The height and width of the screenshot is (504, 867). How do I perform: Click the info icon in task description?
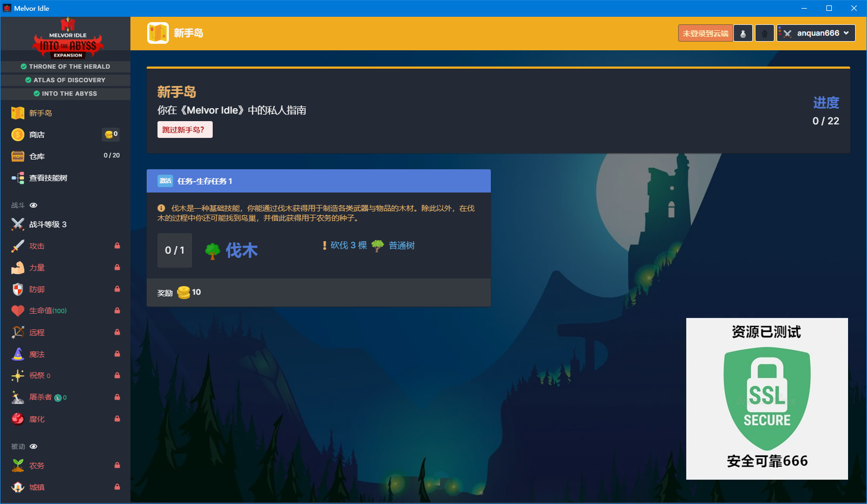pos(161,208)
